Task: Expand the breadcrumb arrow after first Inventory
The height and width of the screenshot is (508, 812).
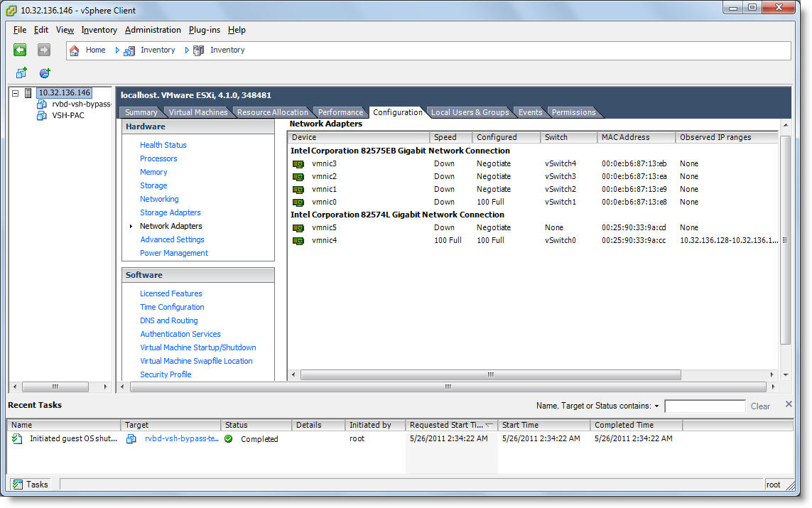Action: (187, 50)
